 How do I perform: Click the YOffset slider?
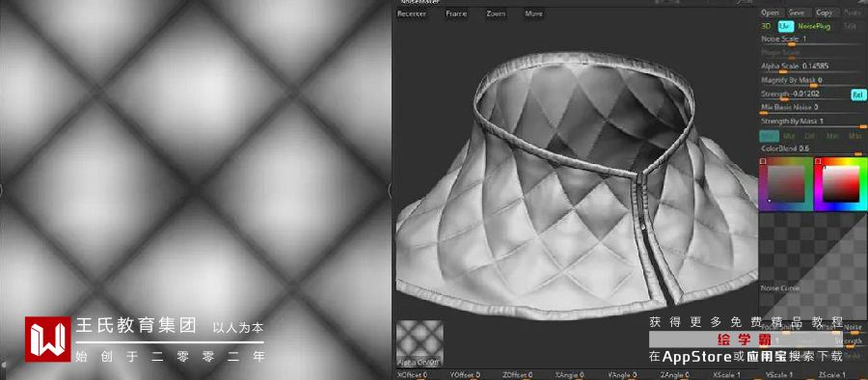[474, 375]
